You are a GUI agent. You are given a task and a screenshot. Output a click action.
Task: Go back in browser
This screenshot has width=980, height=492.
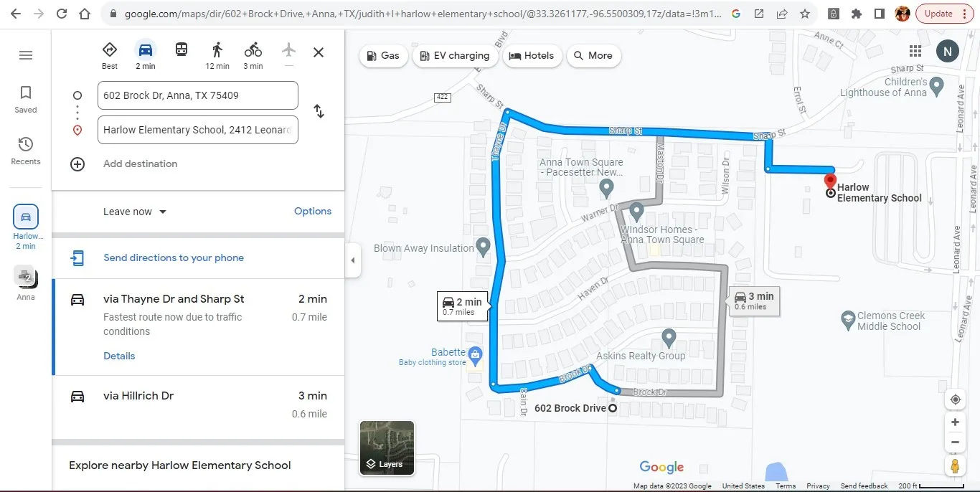(x=16, y=14)
